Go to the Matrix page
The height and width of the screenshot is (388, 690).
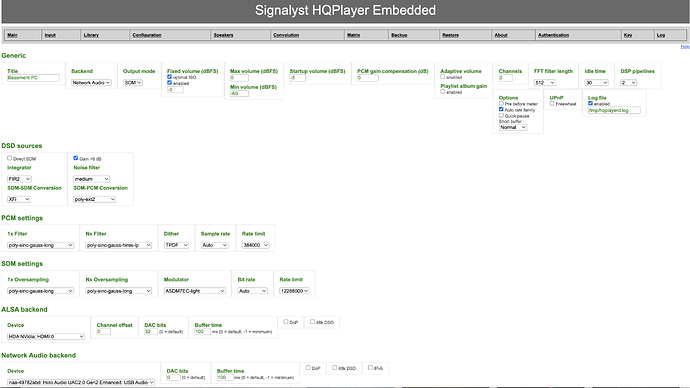coord(353,35)
